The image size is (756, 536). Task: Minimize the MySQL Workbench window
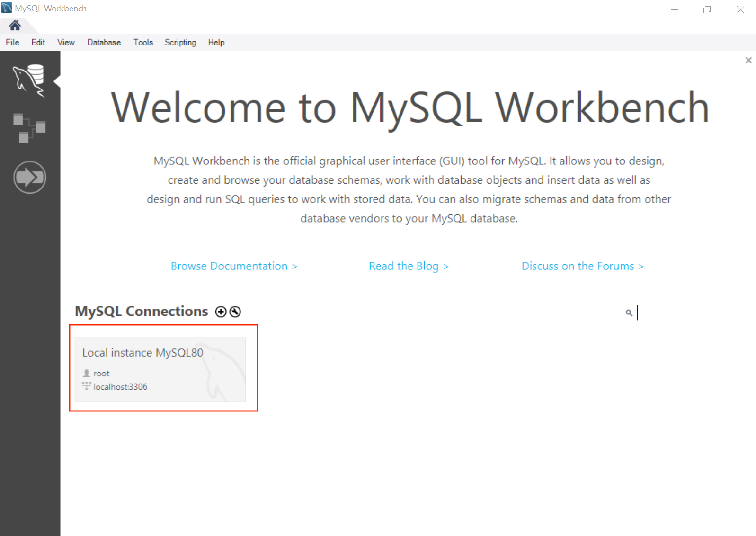pyautogui.click(x=675, y=9)
